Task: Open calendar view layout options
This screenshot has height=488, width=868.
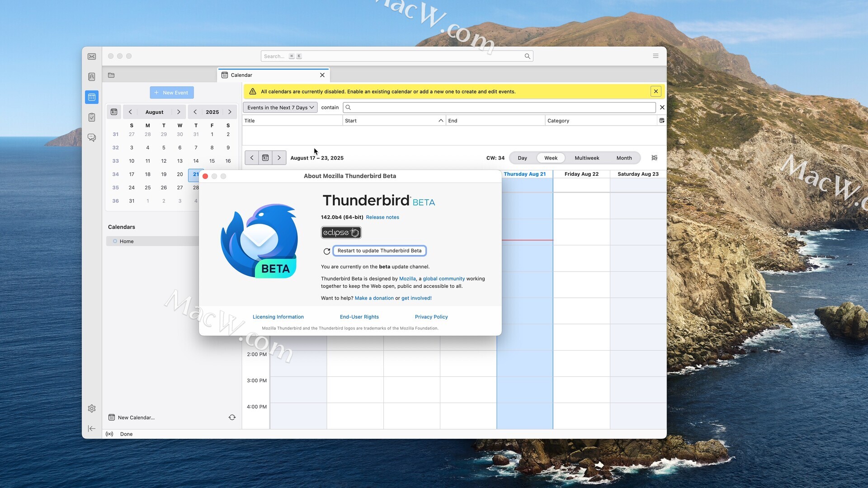Action: pyautogui.click(x=654, y=158)
